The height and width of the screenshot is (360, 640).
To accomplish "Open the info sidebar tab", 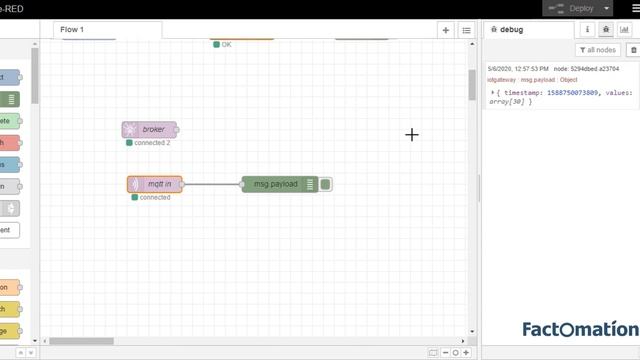I will 587,29.
